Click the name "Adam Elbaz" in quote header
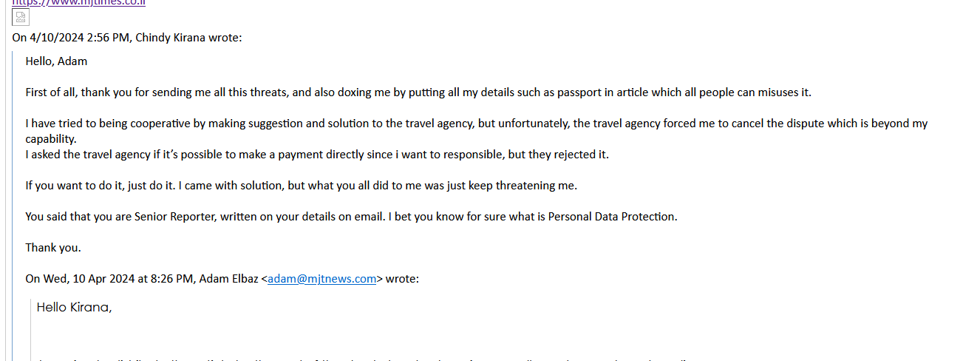 tap(228, 279)
